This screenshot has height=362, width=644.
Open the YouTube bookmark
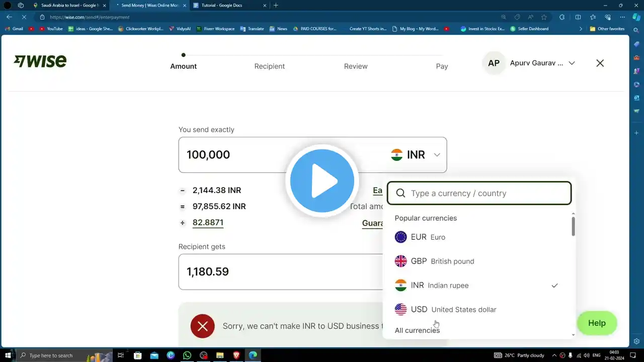tap(51, 29)
